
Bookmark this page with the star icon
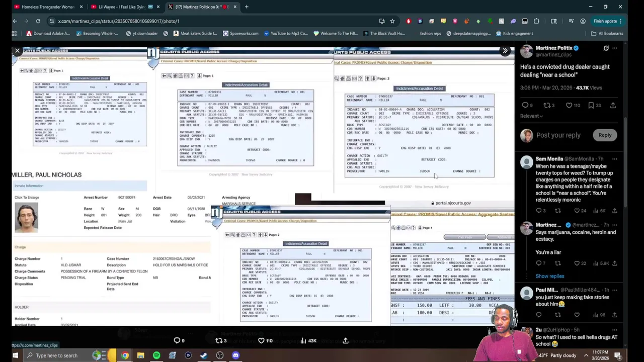392,21
